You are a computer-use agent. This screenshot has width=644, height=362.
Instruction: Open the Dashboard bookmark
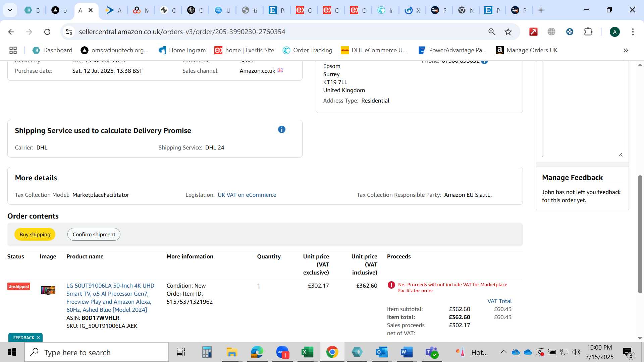[x=52, y=50]
